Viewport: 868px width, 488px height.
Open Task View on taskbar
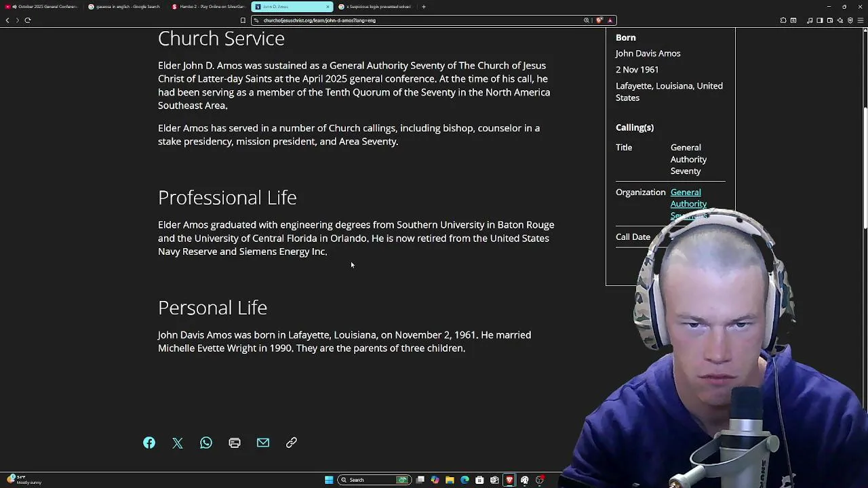[420, 480]
